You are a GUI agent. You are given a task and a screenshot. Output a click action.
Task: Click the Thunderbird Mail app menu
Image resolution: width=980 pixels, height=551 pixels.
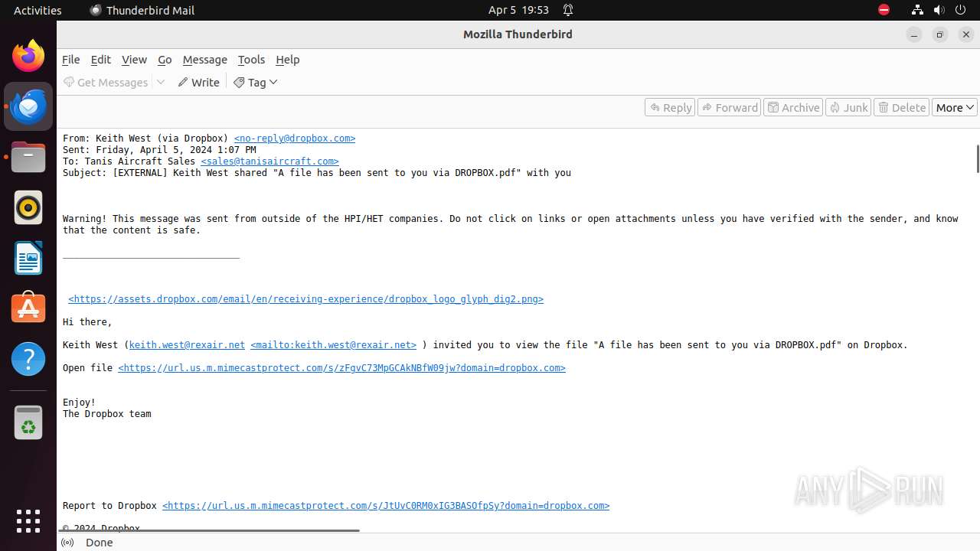point(142,10)
